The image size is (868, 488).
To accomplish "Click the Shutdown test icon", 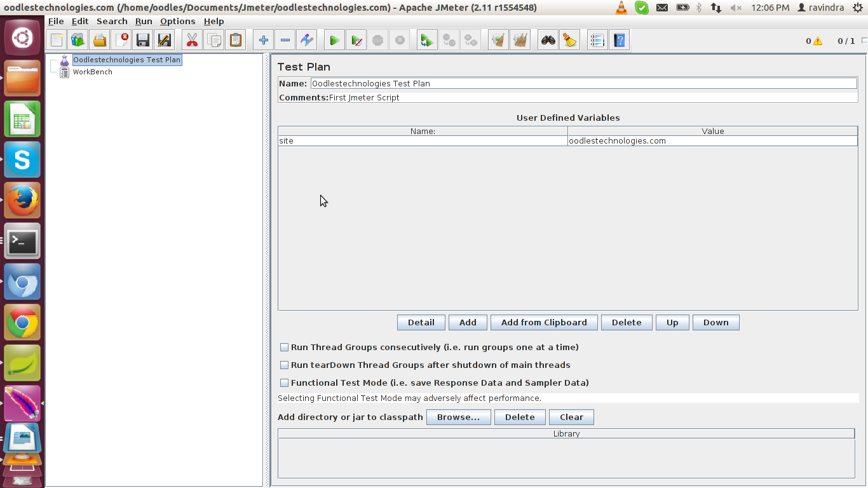I will [400, 41].
